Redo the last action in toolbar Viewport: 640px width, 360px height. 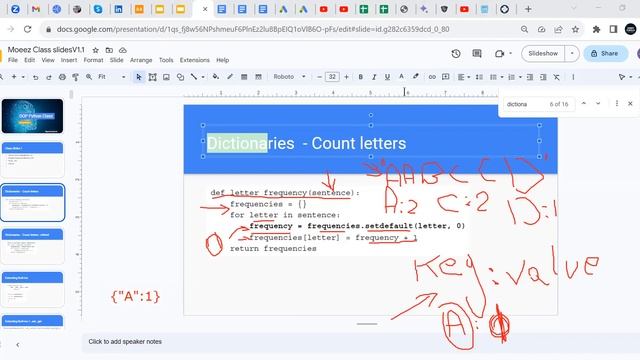point(49,77)
